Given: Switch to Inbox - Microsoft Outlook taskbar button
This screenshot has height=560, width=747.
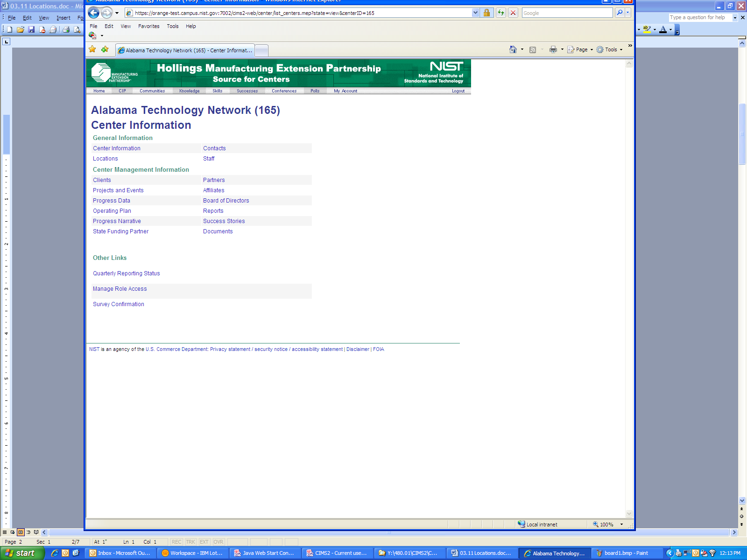Looking at the screenshot, I should [120, 553].
